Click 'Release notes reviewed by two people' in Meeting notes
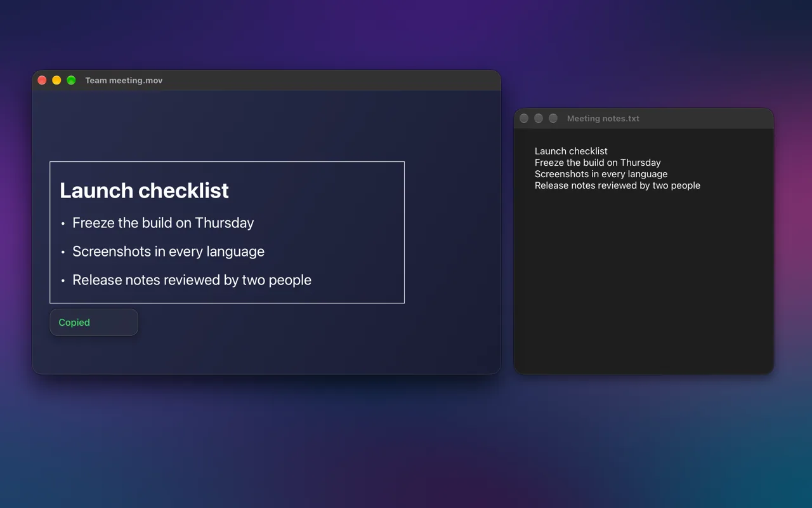 (617, 185)
